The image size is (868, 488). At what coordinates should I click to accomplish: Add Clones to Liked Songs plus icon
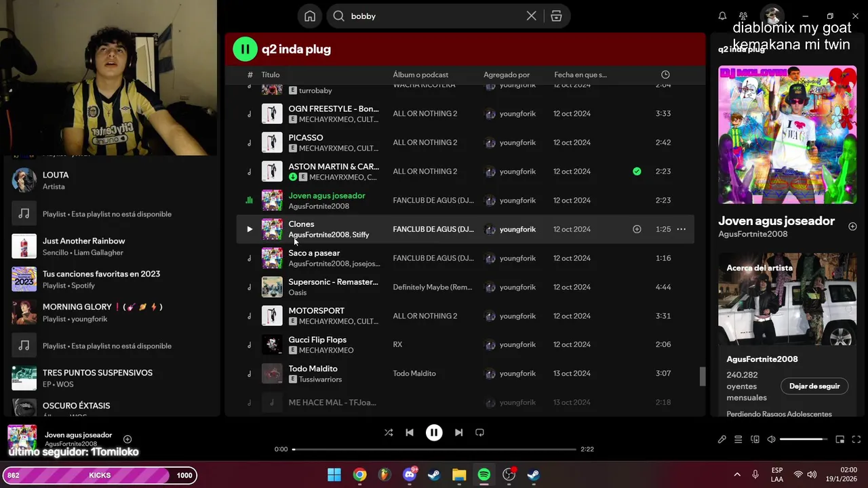coord(637,229)
